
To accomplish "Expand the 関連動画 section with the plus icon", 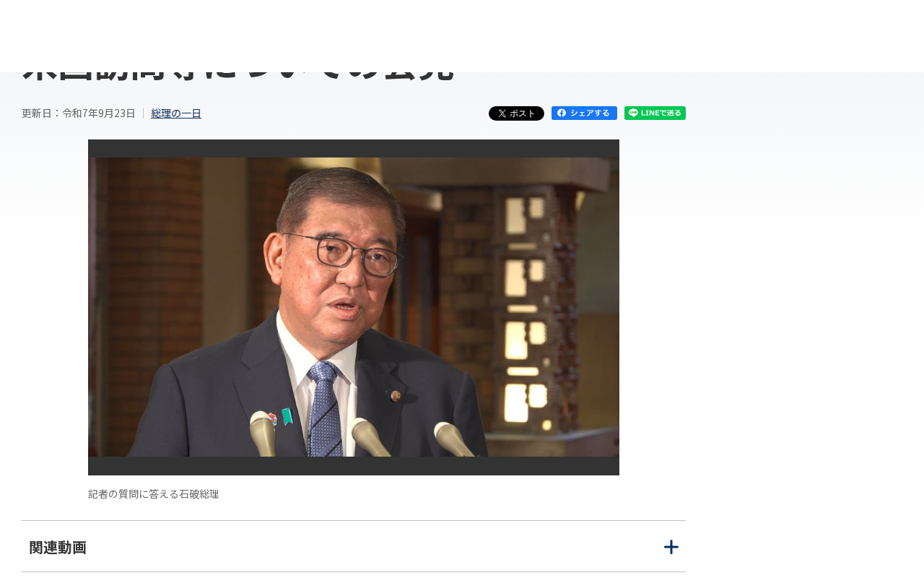I will click(x=671, y=547).
